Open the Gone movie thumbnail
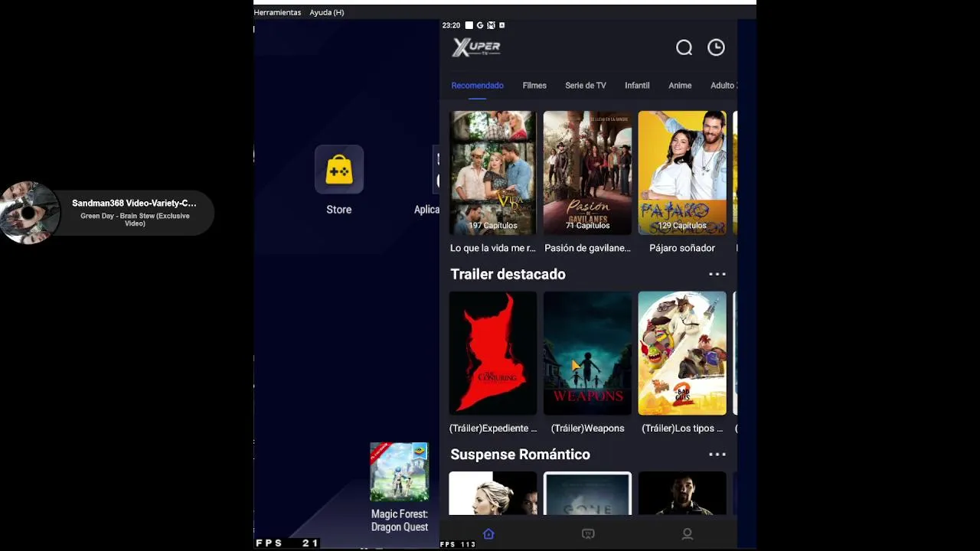This screenshot has width=980, height=551. point(588,494)
